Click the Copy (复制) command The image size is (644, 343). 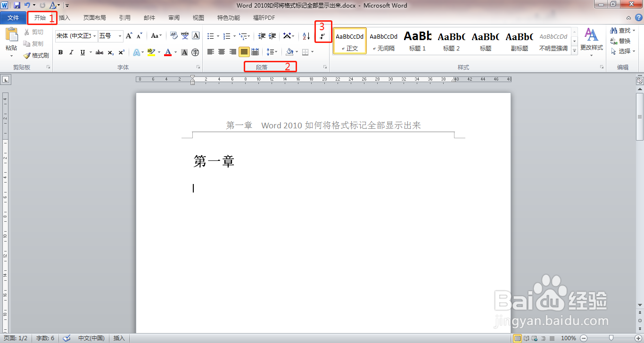tap(34, 43)
